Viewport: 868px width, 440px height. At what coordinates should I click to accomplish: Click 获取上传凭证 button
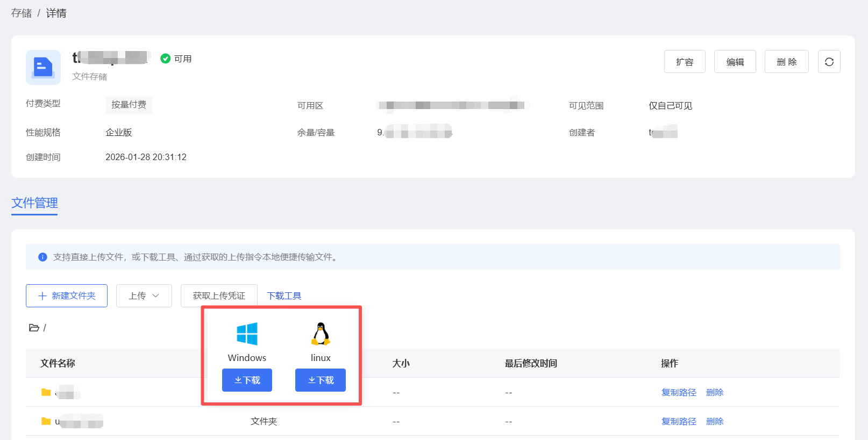(219, 295)
